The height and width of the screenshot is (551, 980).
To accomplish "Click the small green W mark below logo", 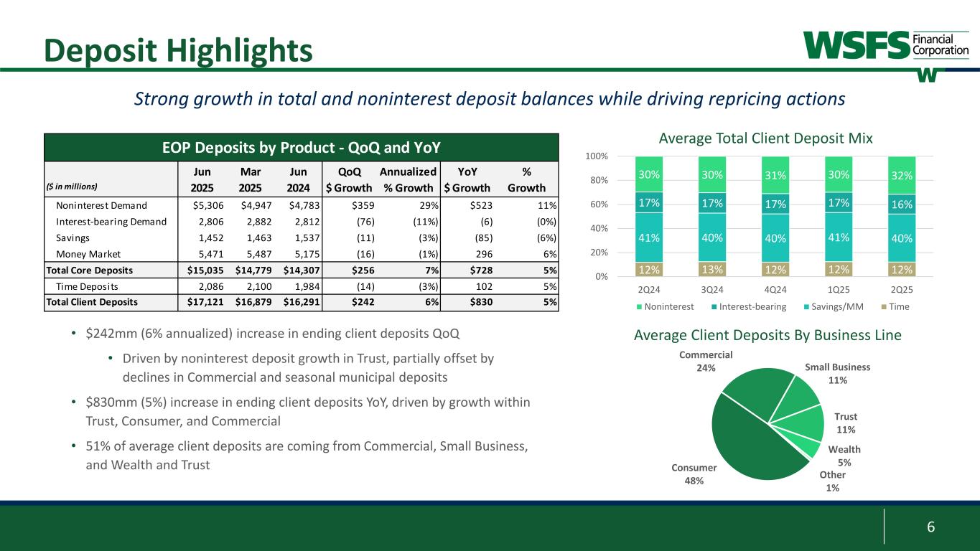I will (927, 75).
